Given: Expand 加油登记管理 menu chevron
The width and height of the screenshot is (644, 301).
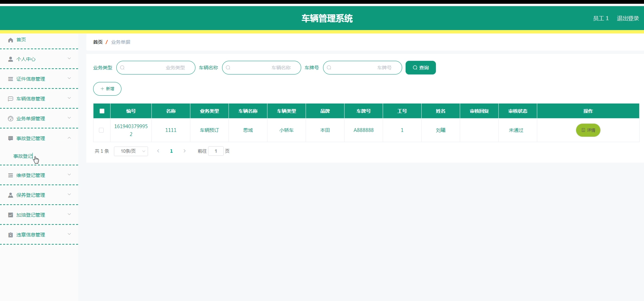Looking at the screenshot, I should click(69, 214).
